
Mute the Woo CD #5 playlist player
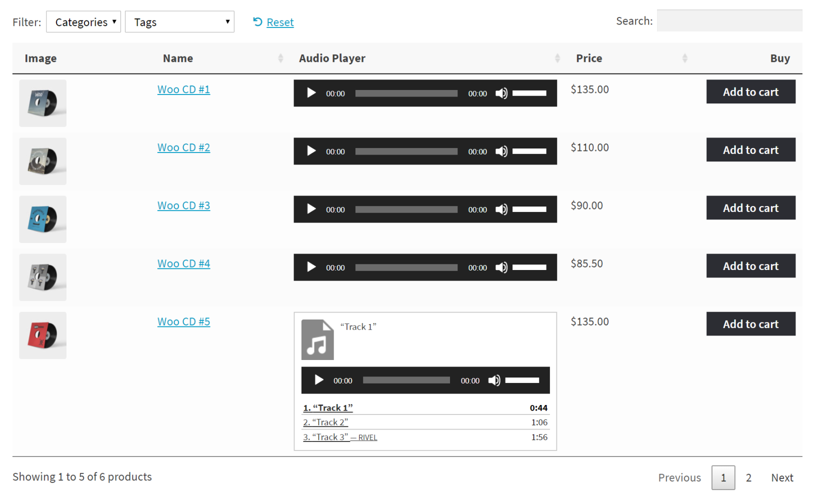point(494,380)
